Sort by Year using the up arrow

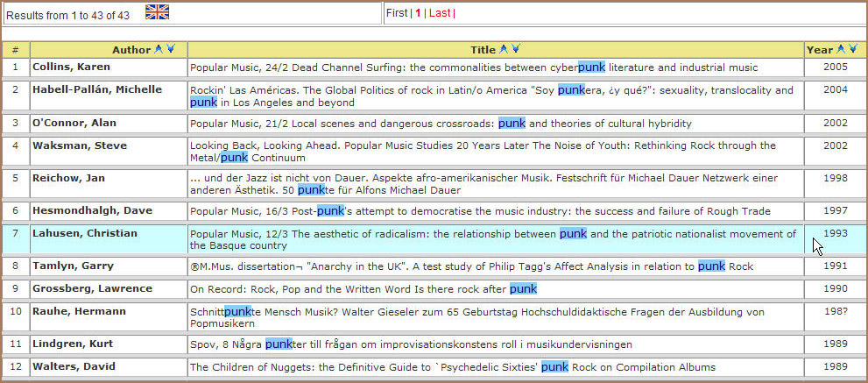(x=841, y=50)
